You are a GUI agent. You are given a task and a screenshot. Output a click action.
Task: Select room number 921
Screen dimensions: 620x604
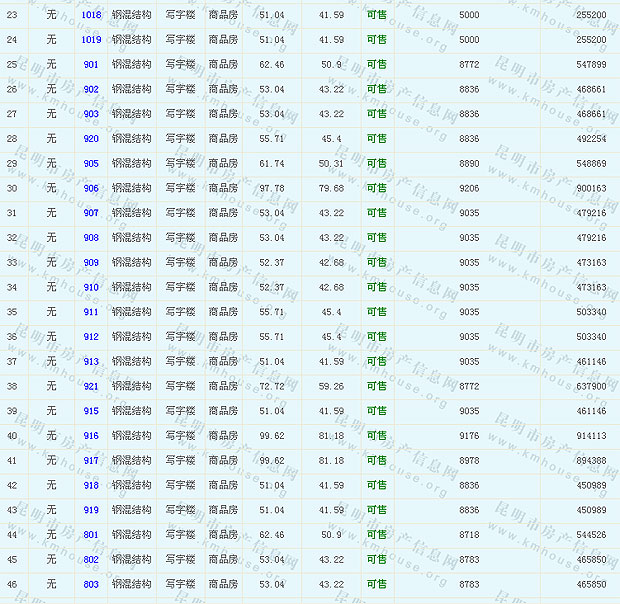coord(91,386)
